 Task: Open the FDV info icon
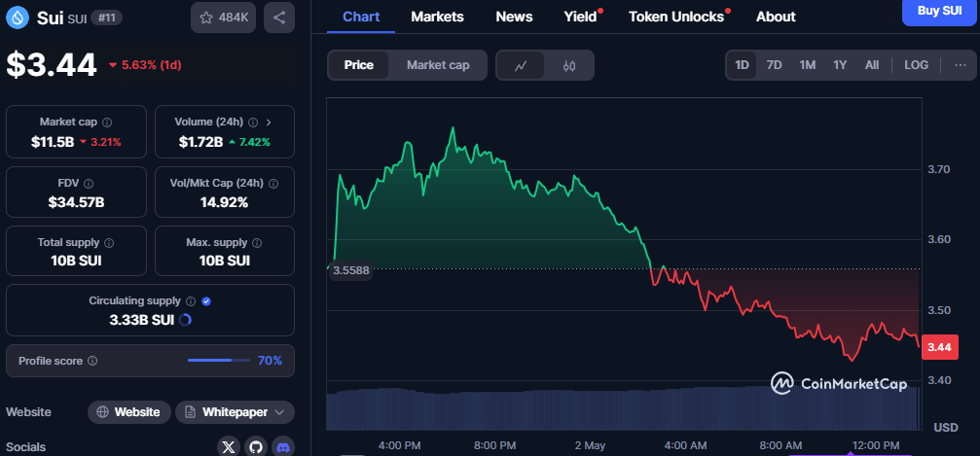click(89, 184)
